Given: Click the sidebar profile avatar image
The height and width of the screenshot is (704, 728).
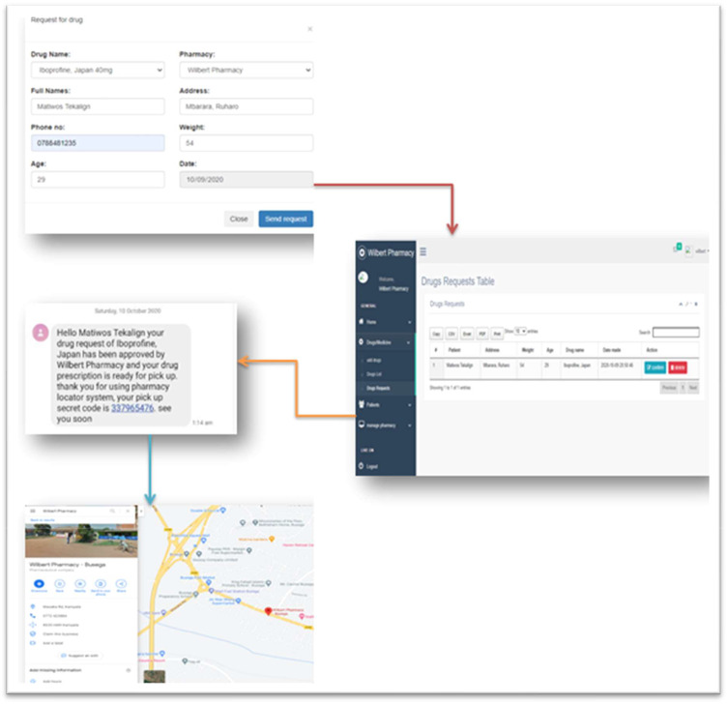Looking at the screenshot, I should click(x=364, y=278).
